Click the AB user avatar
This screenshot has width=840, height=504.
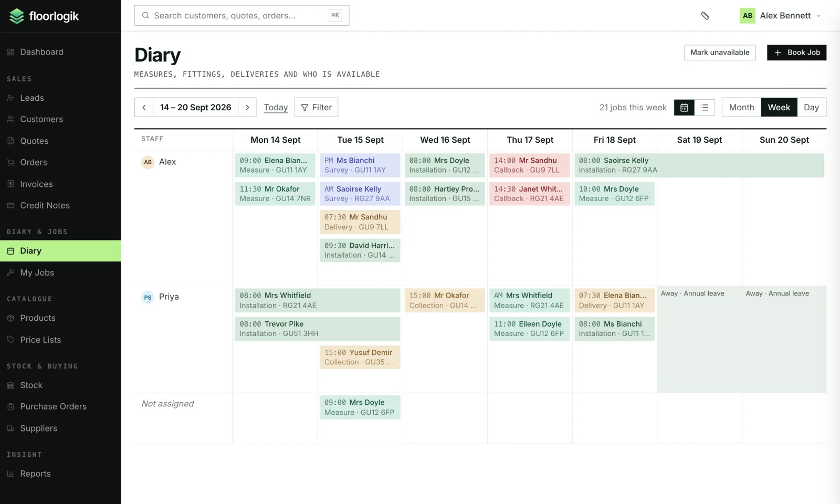coord(748,16)
